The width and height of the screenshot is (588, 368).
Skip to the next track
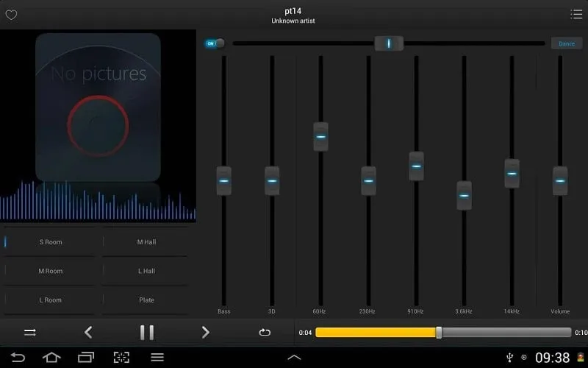pos(206,332)
